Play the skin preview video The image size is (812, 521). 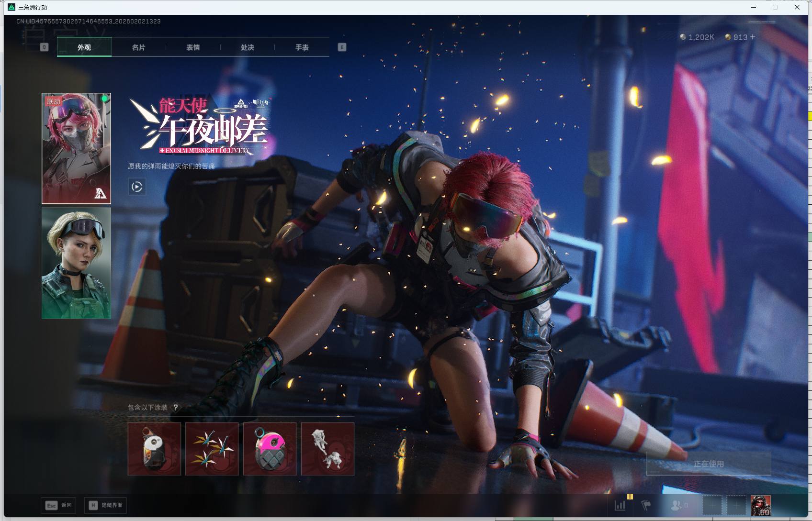(x=137, y=187)
